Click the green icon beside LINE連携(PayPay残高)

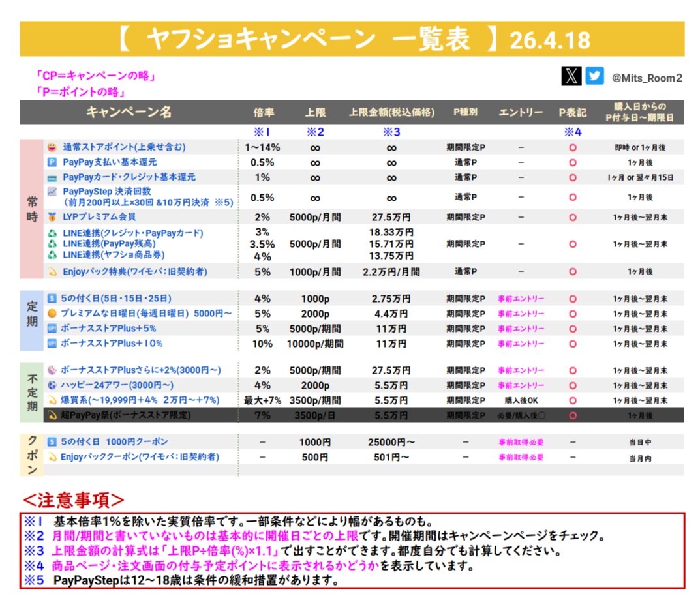[x=52, y=244]
